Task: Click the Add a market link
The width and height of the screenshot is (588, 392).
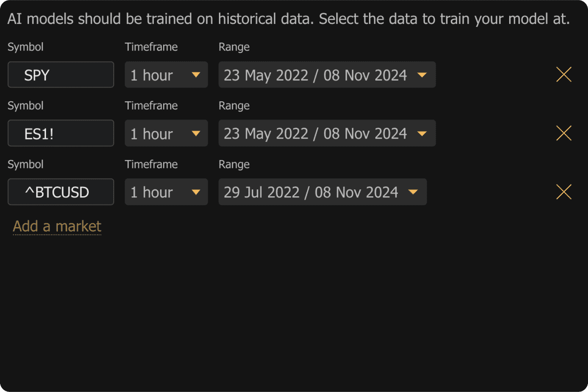Action: pos(57,226)
